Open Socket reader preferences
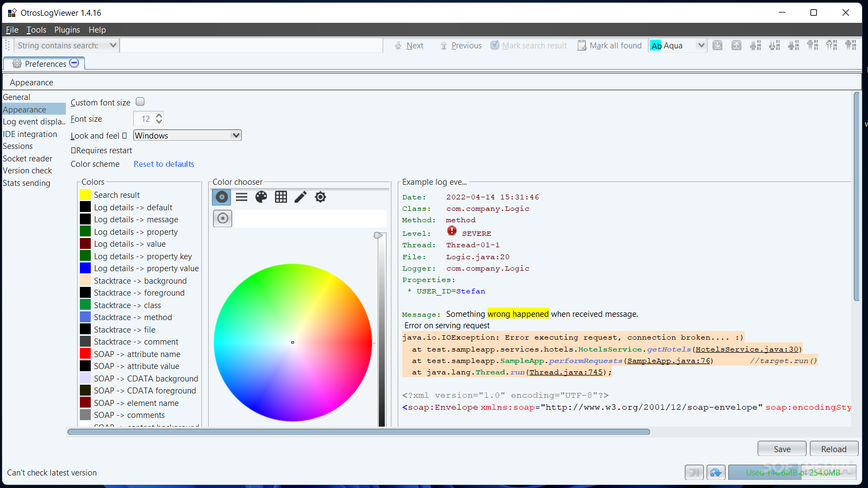This screenshot has width=868, height=488. point(34,158)
